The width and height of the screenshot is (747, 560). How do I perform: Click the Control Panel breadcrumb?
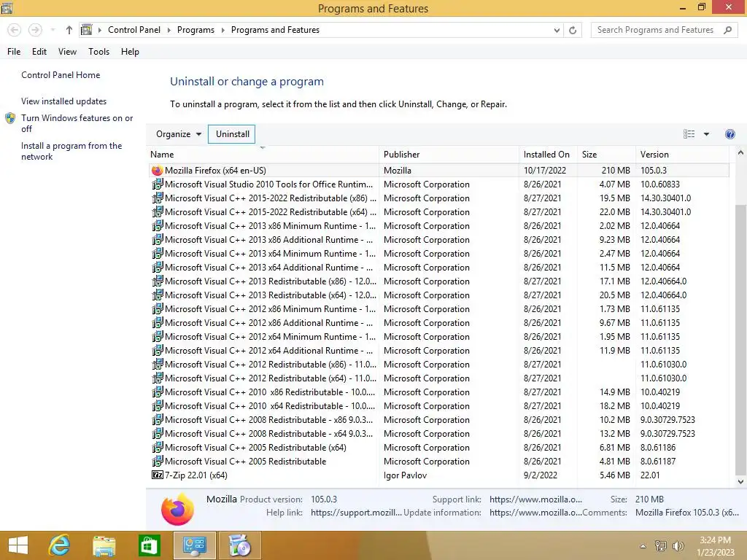(134, 30)
